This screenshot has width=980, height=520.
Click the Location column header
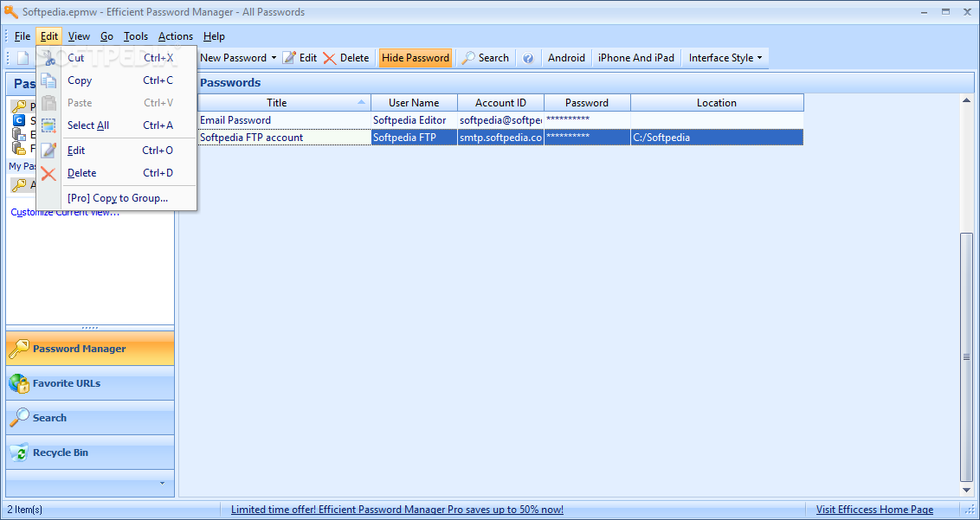(x=717, y=103)
